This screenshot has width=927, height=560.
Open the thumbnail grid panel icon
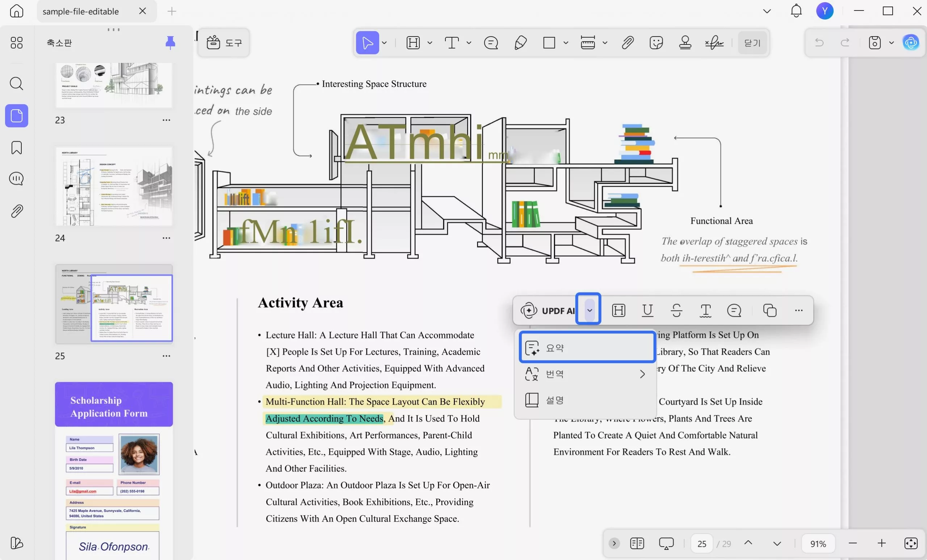point(16,42)
